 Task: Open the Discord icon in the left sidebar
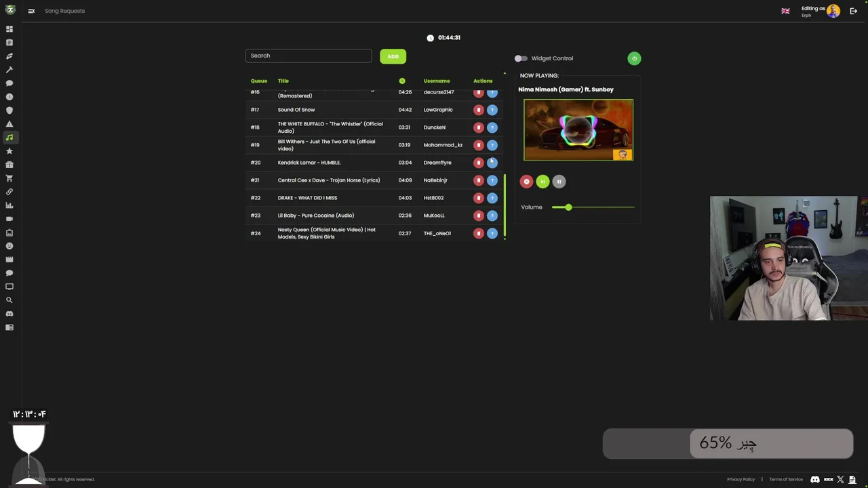(x=9, y=314)
